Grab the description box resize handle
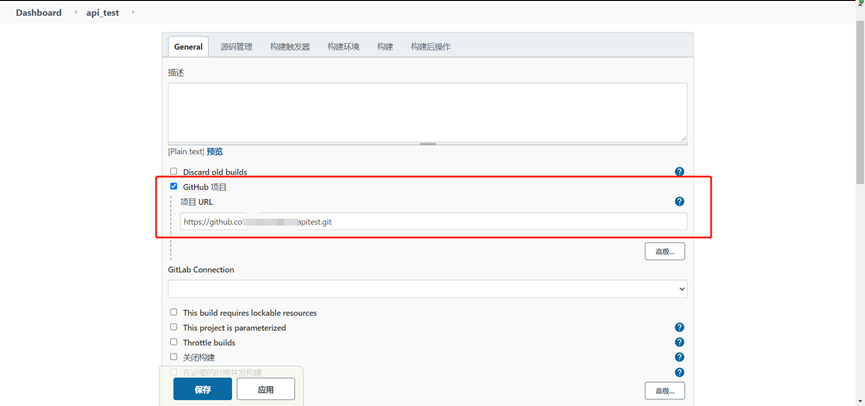Image resolution: width=865 pixels, height=406 pixels. pos(428,143)
